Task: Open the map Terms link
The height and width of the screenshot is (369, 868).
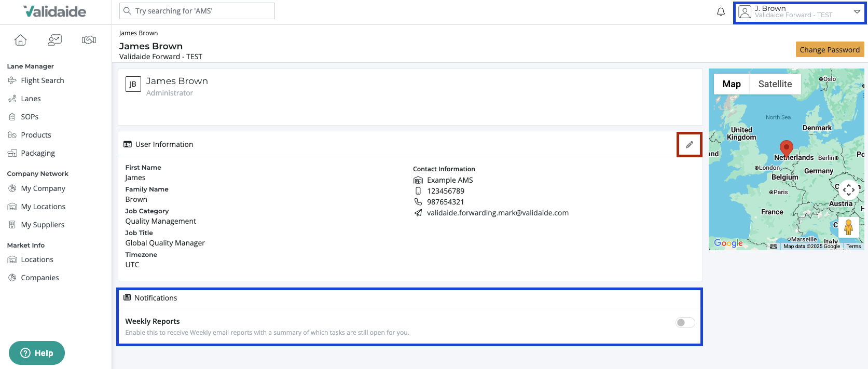Action: pos(853,247)
